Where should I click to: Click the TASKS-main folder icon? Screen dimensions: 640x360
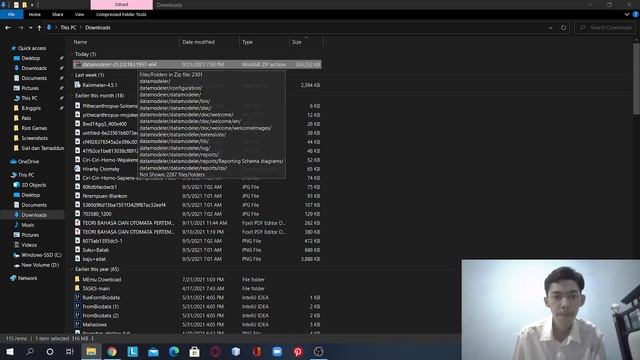[77, 289]
